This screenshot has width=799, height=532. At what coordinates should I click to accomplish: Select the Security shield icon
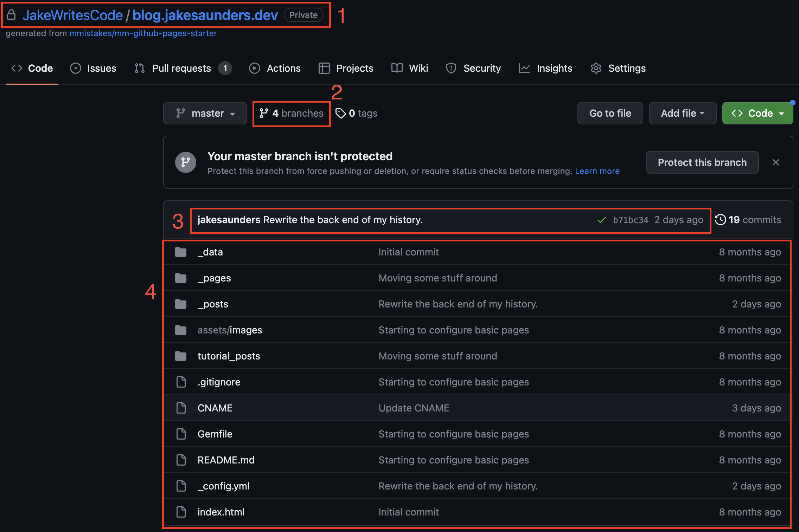coord(451,68)
